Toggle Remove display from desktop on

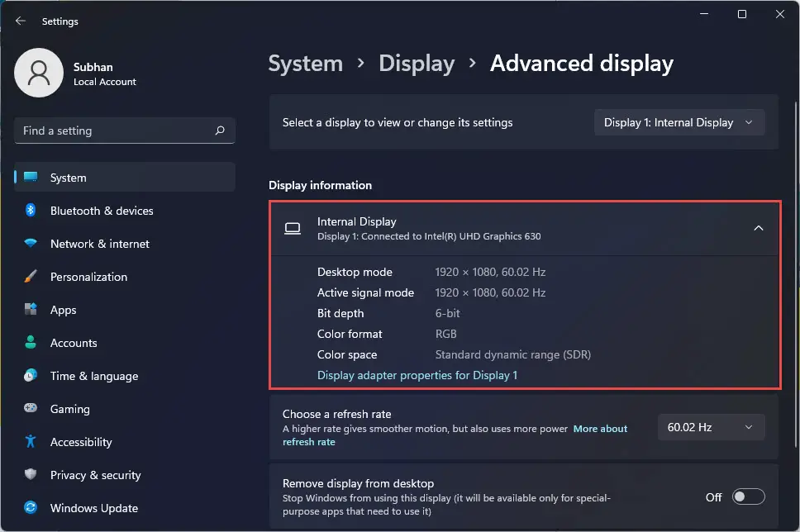click(x=748, y=496)
